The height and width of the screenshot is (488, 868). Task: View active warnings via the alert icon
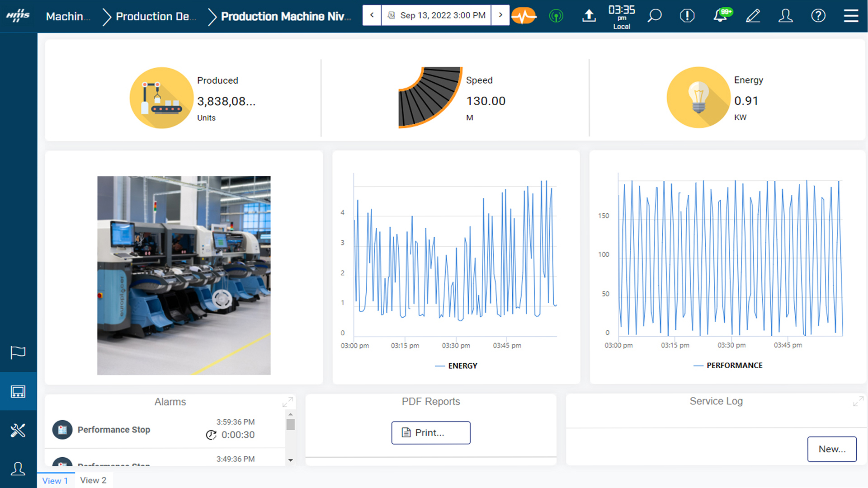[687, 15]
